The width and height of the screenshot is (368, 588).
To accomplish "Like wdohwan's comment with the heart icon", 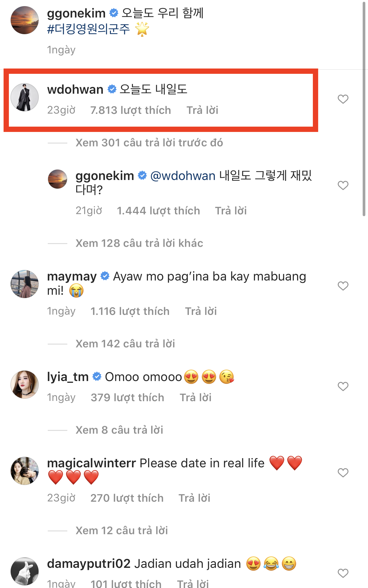I will 343,99.
